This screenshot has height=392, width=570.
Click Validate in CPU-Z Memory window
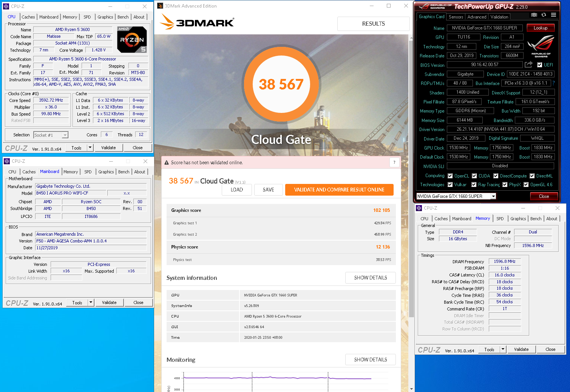pos(521,349)
